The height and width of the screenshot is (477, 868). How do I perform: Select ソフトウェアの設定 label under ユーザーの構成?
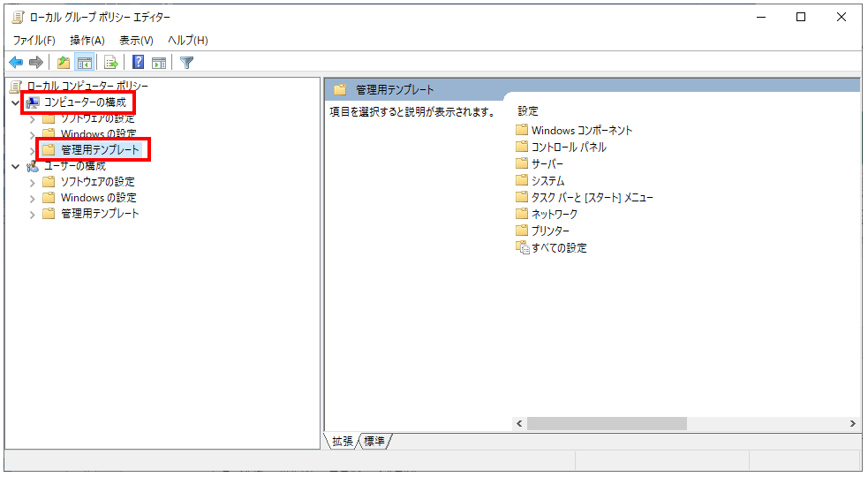(x=98, y=182)
